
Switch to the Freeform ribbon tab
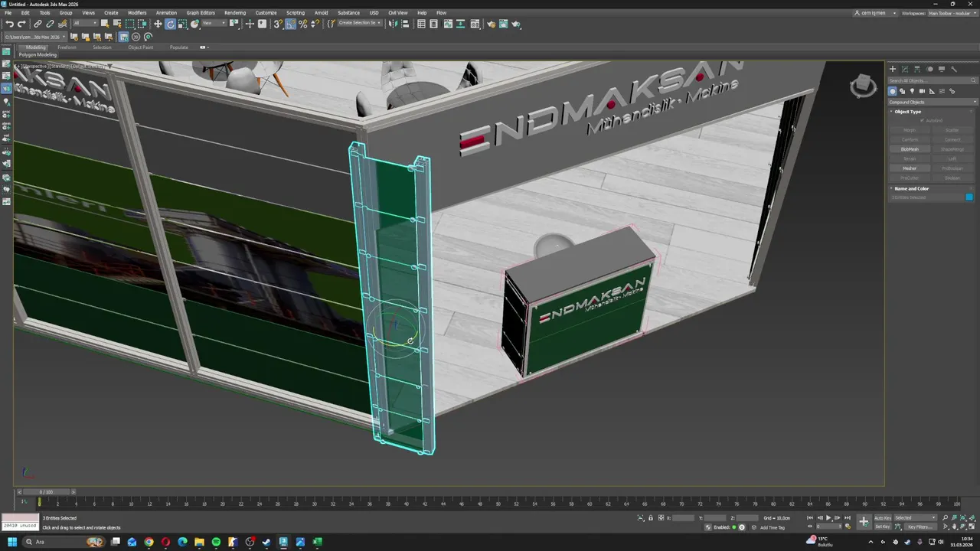pos(67,47)
